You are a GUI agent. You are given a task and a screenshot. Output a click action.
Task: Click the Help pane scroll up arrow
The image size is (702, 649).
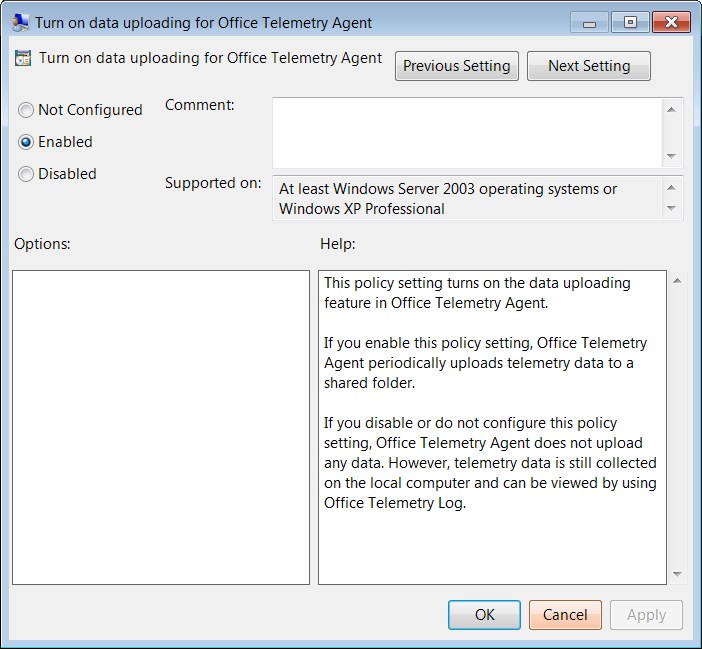[x=677, y=281]
